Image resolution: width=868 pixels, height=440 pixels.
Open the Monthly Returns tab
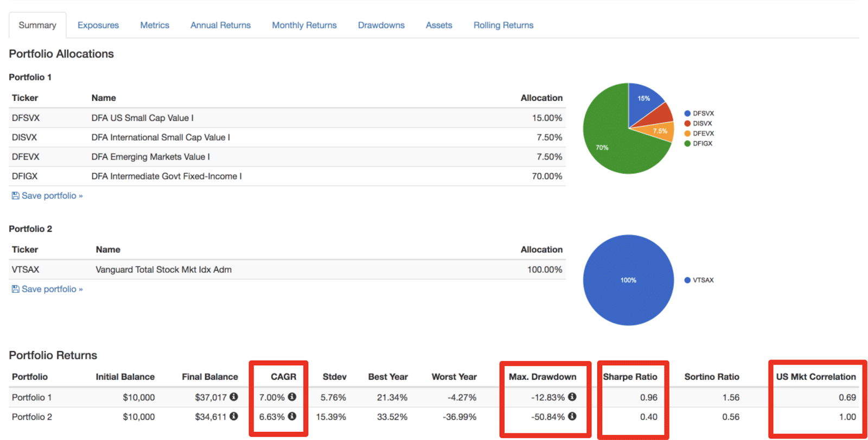(304, 25)
